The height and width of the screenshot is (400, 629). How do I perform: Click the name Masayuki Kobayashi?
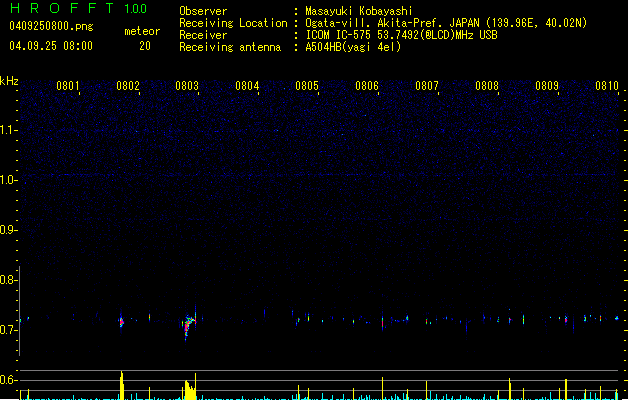[359, 11]
